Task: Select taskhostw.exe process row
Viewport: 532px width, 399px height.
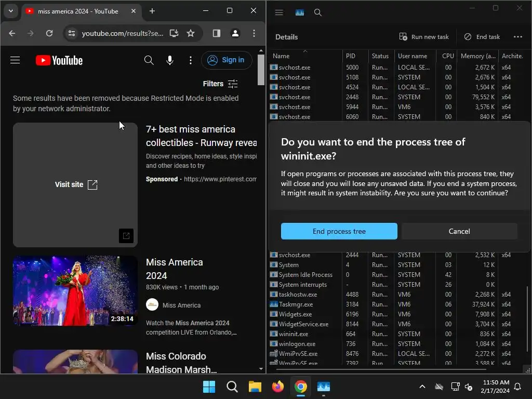Action: pos(397,294)
